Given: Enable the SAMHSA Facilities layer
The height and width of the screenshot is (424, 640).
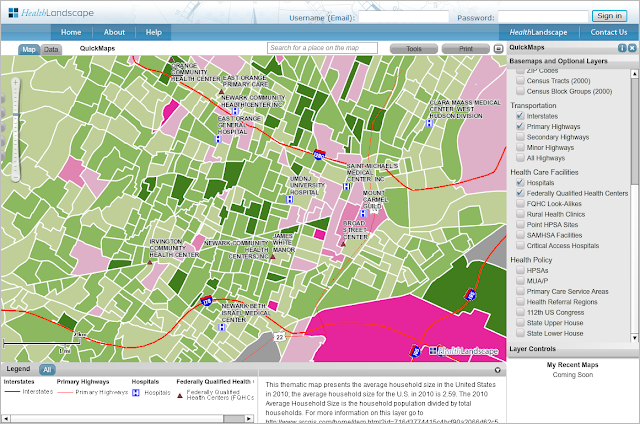Looking at the screenshot, I should pyautogui.click(x=520, y=235).
